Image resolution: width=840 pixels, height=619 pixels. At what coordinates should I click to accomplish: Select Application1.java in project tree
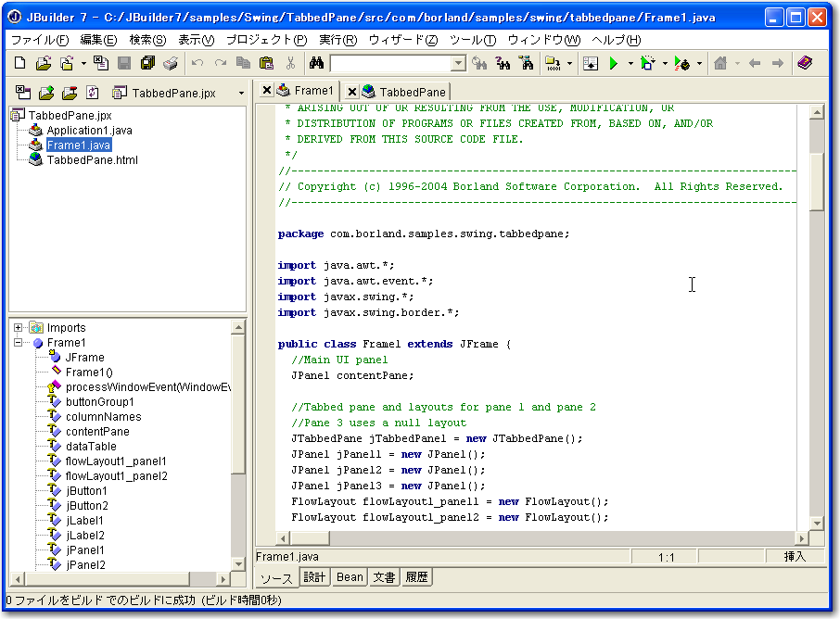coord(89,131)
